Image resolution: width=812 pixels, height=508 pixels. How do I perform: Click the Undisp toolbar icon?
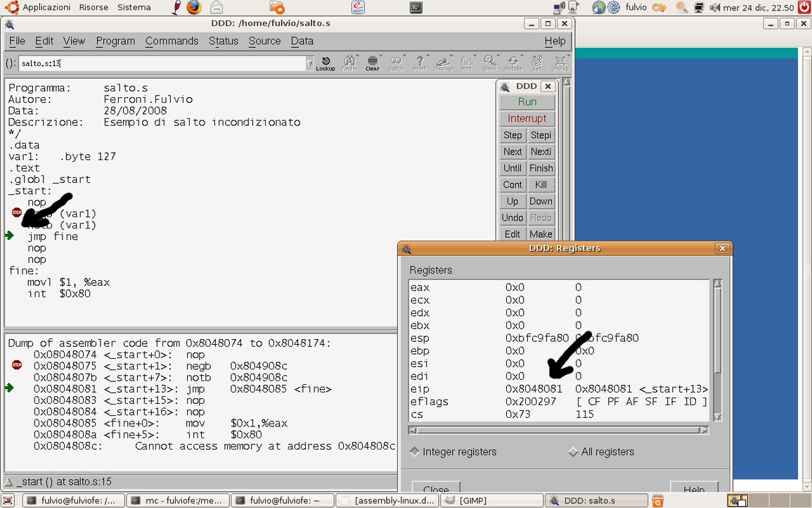click(x=560, y=63)
